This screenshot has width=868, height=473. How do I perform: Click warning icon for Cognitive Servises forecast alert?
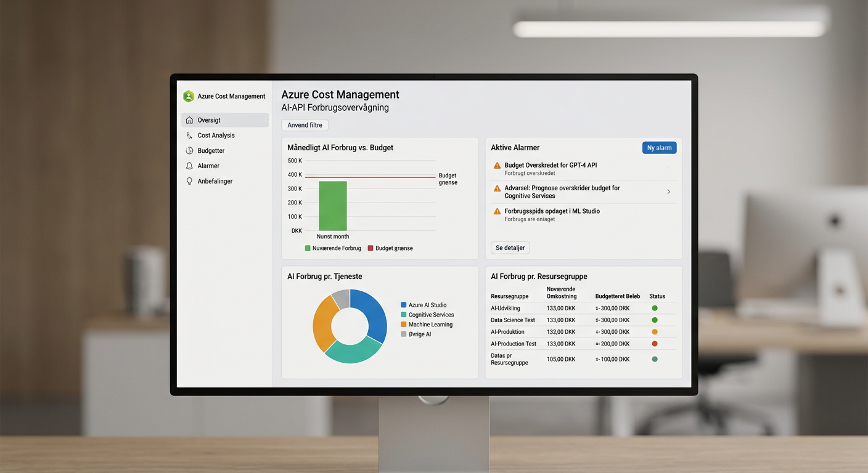[x=497, y=188]
